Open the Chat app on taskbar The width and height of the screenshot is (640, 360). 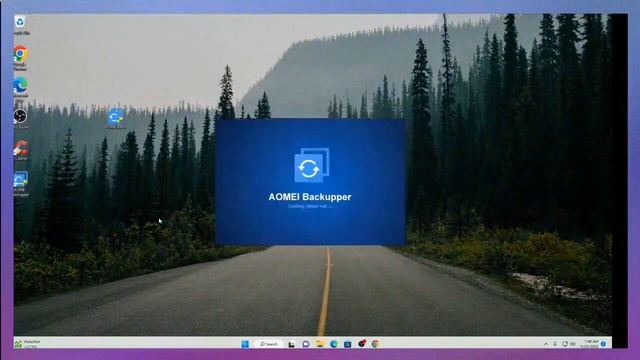click(306, 344)
